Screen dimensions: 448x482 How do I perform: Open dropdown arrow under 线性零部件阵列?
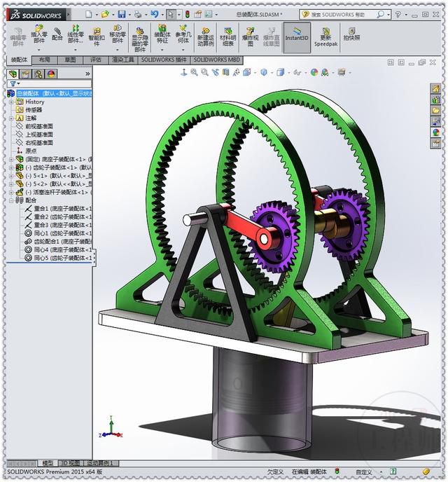click(76, 50)
